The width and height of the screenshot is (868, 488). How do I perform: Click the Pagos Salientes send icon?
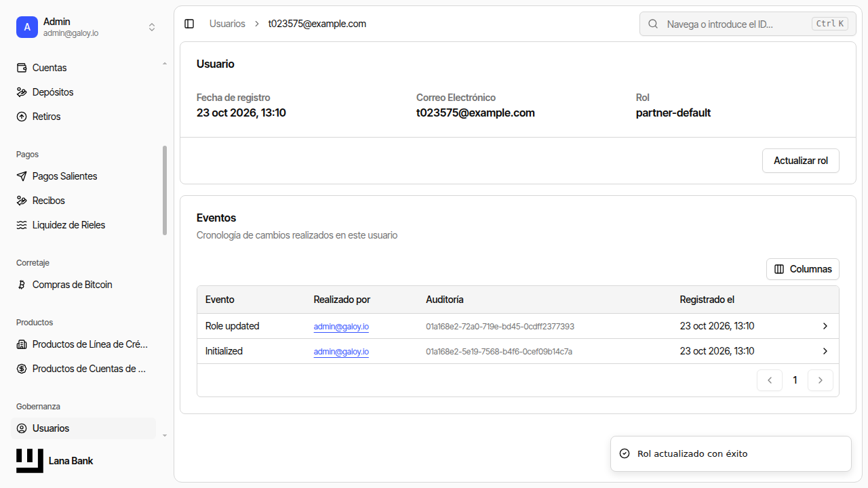click(22, 176)
